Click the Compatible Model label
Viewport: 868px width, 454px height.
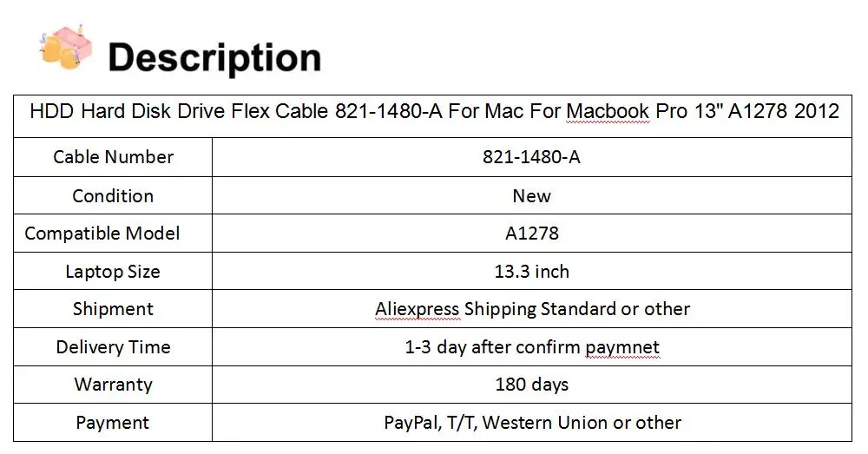102,234
